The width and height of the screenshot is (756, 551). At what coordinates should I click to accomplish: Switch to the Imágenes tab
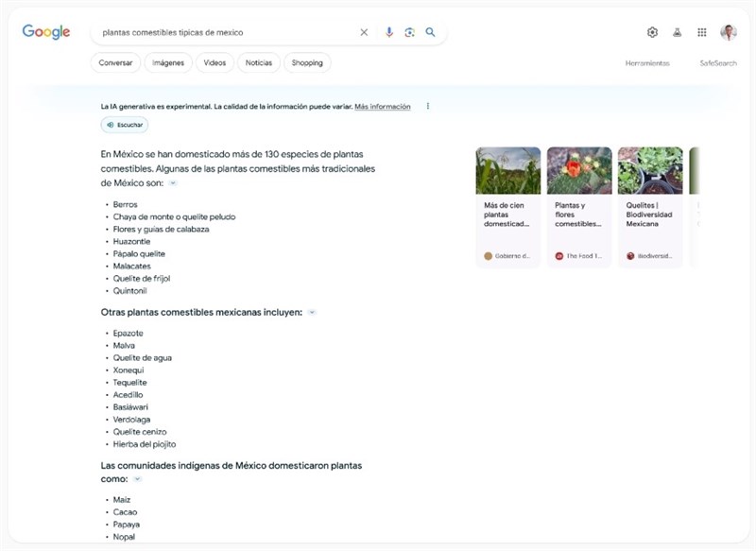pos(168,62)
